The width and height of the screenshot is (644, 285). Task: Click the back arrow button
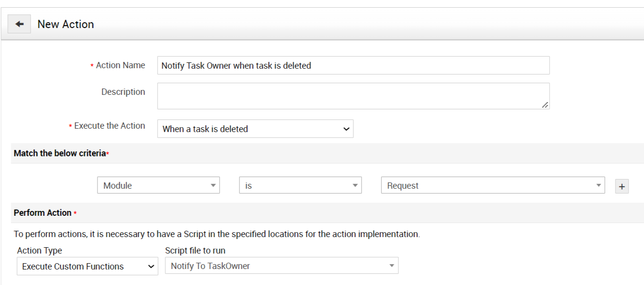click(19, 24)
